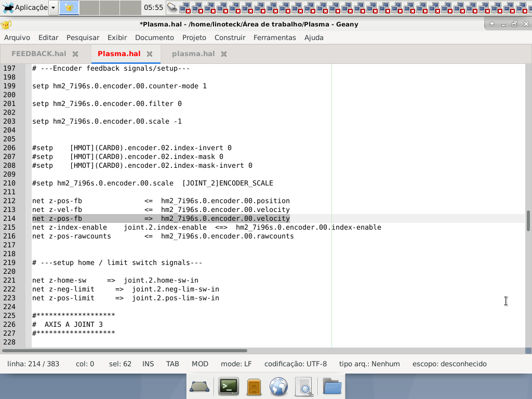Image resolution: width=532 pixels, height=399 pixels.
Task: Click line number 214 in the gutter
Action: click(x=9, y=219)
